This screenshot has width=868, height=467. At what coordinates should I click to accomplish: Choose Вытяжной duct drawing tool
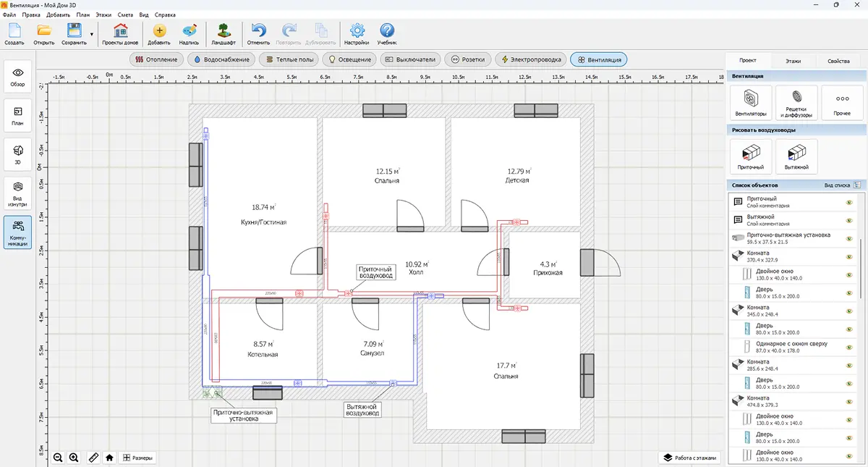coord(796,156)
